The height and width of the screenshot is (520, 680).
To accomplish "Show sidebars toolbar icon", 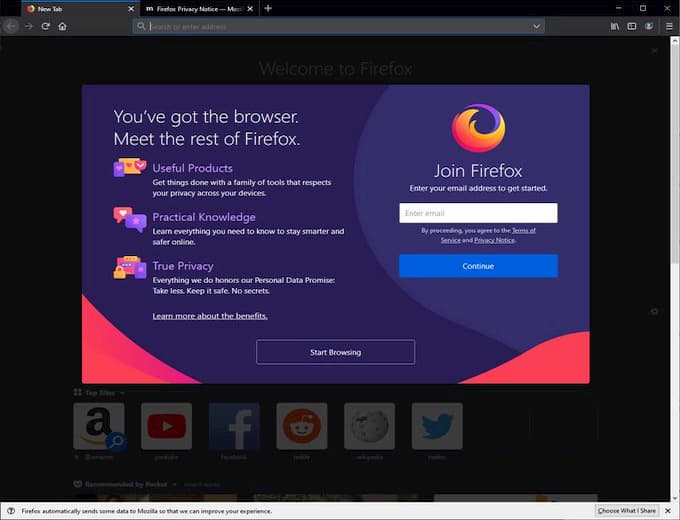I will coord(632,26).
